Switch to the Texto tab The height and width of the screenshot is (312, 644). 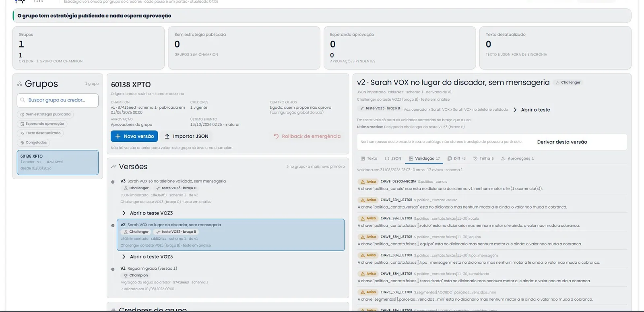coord(369,159)
